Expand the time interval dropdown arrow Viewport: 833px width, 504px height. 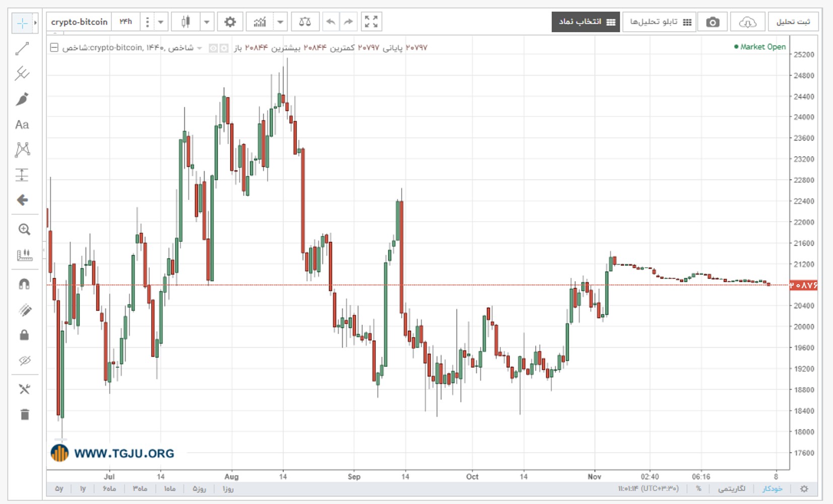(161, 22)
